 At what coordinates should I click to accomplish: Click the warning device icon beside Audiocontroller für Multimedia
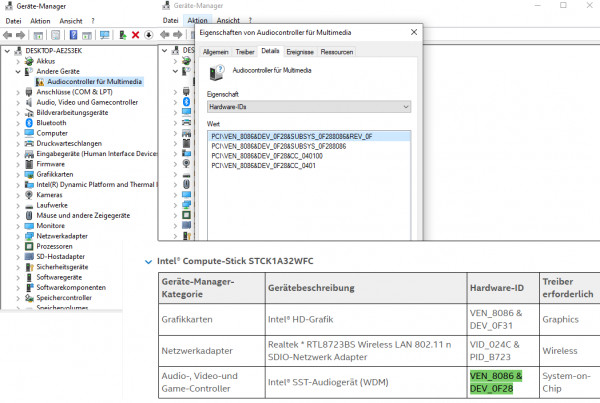pyautogui.click(x=40, y=82)
